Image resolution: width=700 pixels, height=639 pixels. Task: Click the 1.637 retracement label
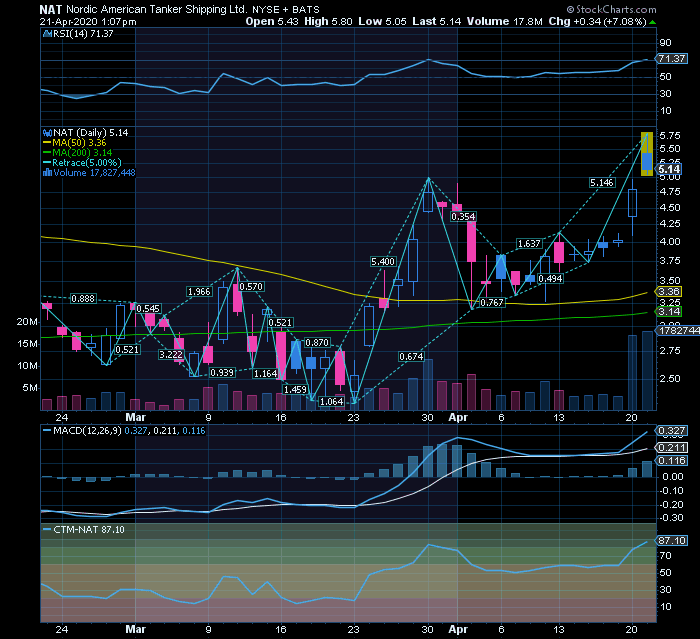pyautogui.click(x=529, y=244)
